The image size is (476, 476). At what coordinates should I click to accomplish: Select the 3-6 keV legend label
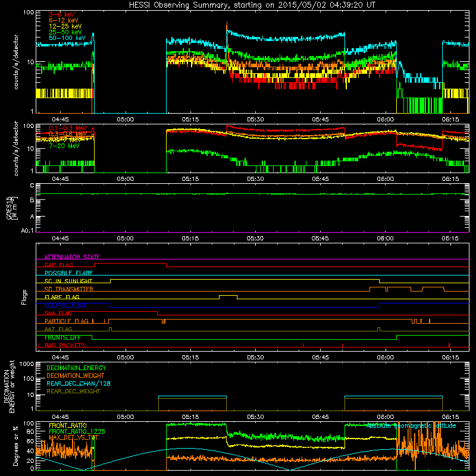(61, 14)
